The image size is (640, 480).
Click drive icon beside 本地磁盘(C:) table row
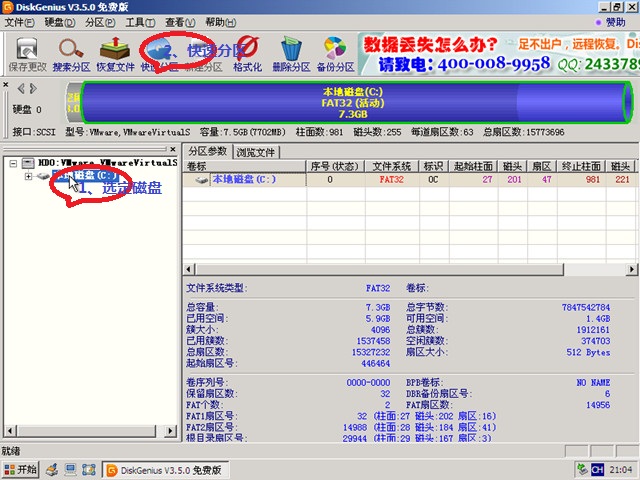201,180
